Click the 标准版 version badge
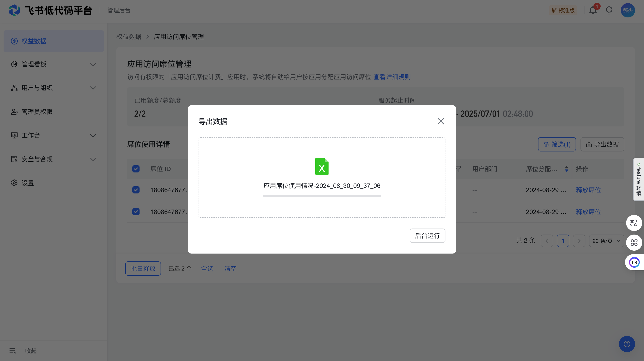 point(563,10)
